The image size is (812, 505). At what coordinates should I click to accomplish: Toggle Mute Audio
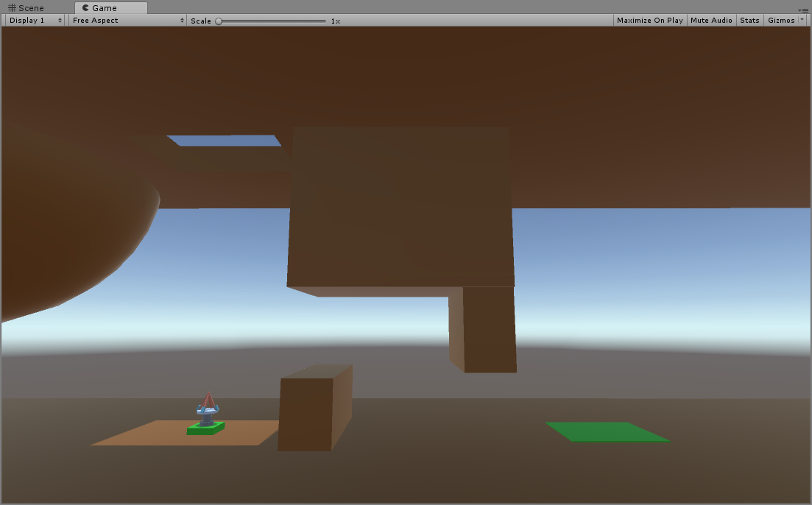[711, 20]
